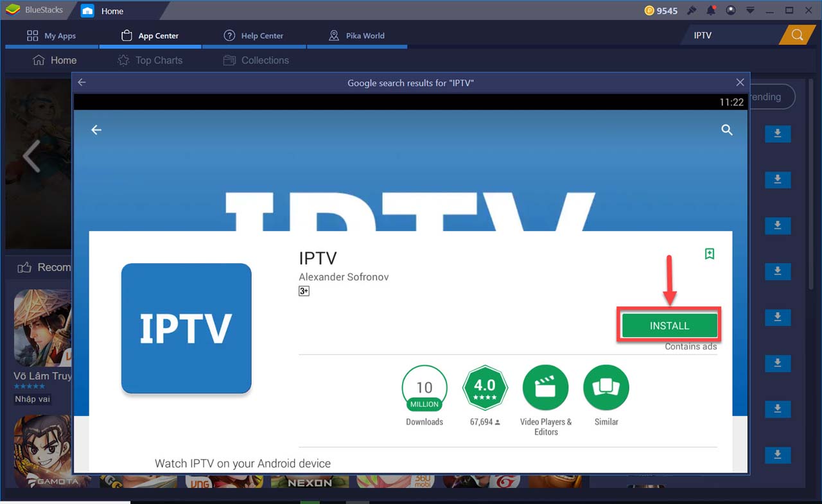Click the Pika coin points 9545
The height and width of the screenshot is (504, 822).
[660, 11]
